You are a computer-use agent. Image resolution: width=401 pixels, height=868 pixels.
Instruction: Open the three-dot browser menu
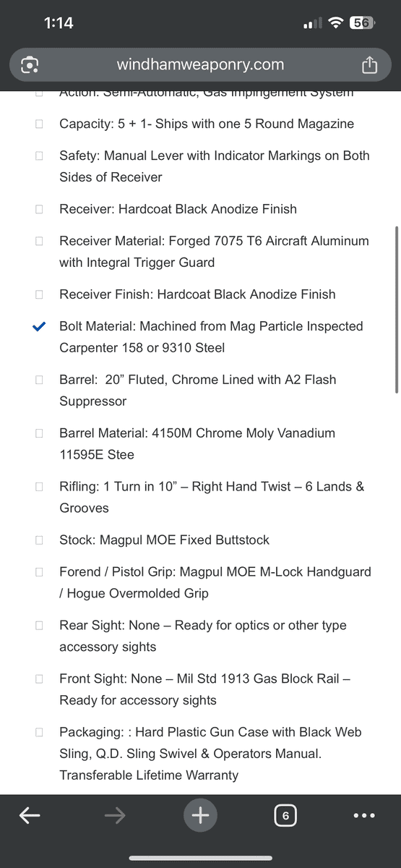[x=364, y=815]
